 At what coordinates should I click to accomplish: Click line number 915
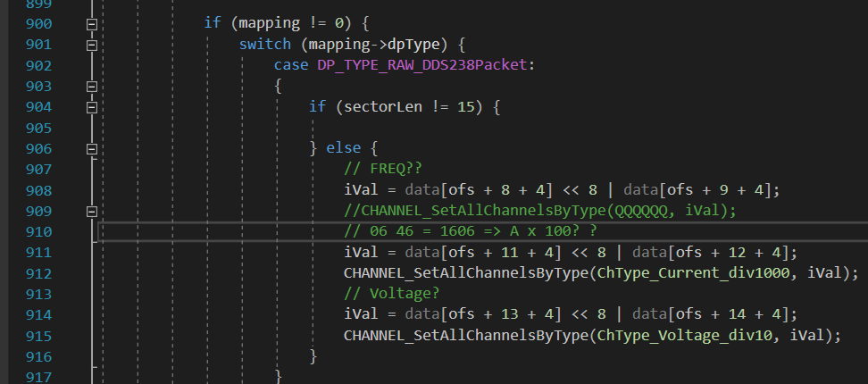(x=38, y=336)
